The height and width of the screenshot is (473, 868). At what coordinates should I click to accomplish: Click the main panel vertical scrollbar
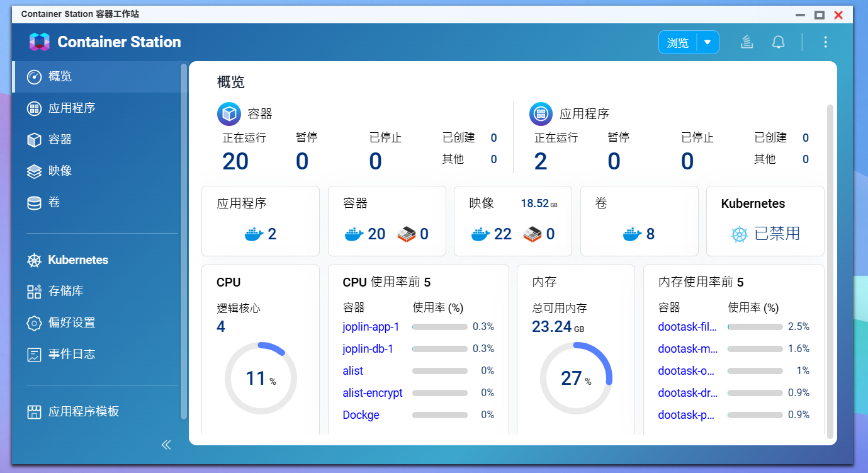[830, 271]
